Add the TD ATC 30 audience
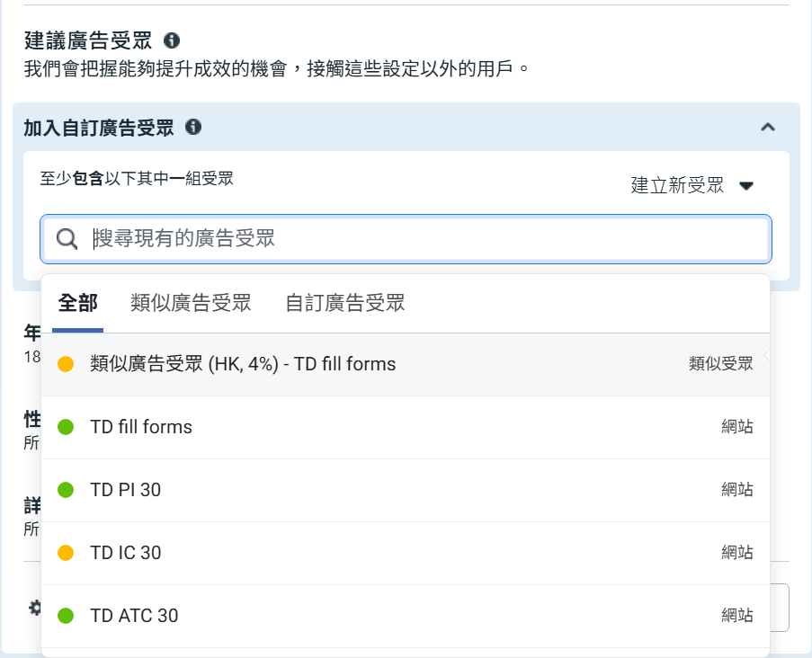The height and width of the screenshot is (658, 812). [134, 616]
